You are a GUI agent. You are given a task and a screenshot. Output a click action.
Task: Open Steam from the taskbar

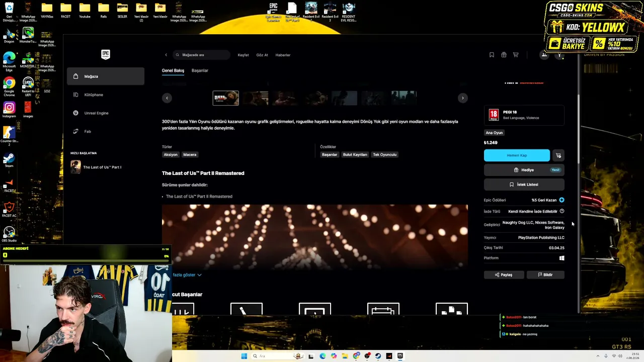click(378, 356)
